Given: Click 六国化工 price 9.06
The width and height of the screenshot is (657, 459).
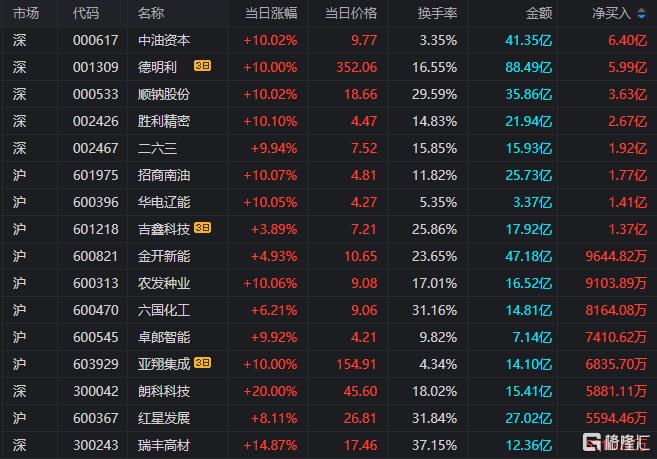Looking at the screenshot, I should 363,309.
